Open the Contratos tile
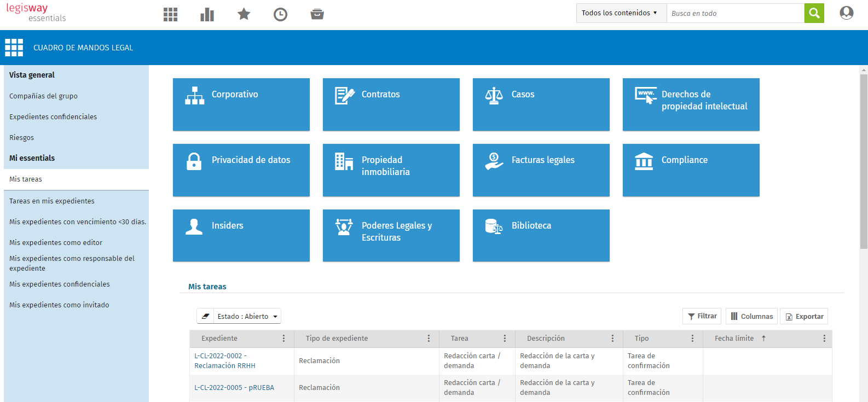This screenshot has width=868, height=402. pyautogui.click(x=391, y=104)
